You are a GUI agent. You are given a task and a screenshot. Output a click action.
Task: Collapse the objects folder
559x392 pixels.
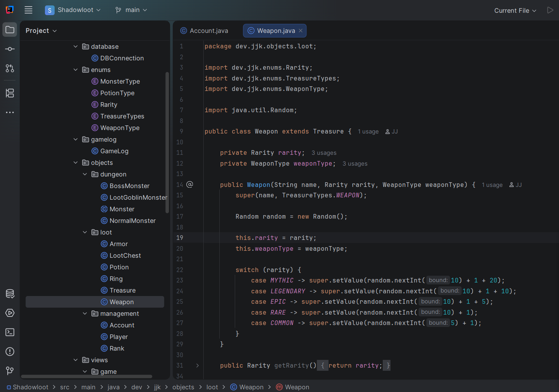pos(76,163)
